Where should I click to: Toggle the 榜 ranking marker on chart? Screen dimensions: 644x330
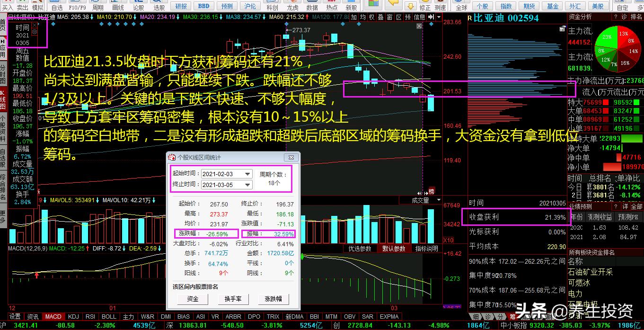point(431,191)
